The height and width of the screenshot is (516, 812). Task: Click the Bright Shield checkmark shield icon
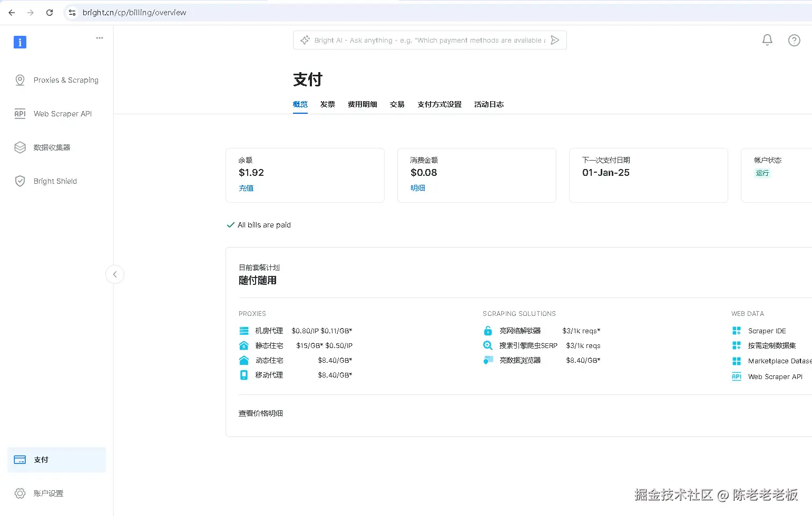click(x=20, y=181)
